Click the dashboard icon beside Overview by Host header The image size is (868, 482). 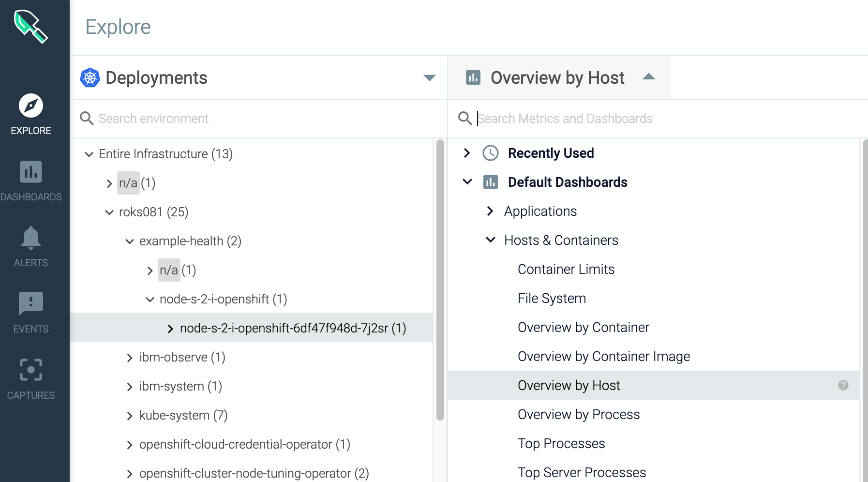(473, 77)
